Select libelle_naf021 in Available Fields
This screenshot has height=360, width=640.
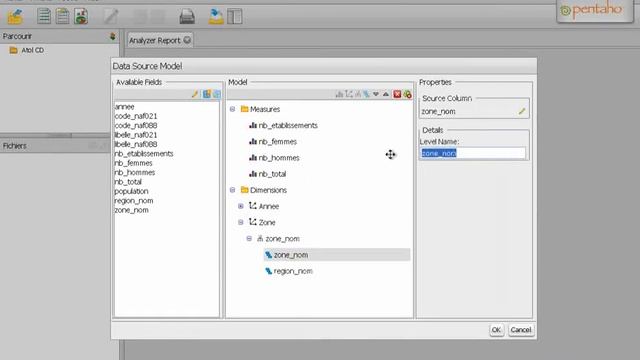[x=136, y=135]
